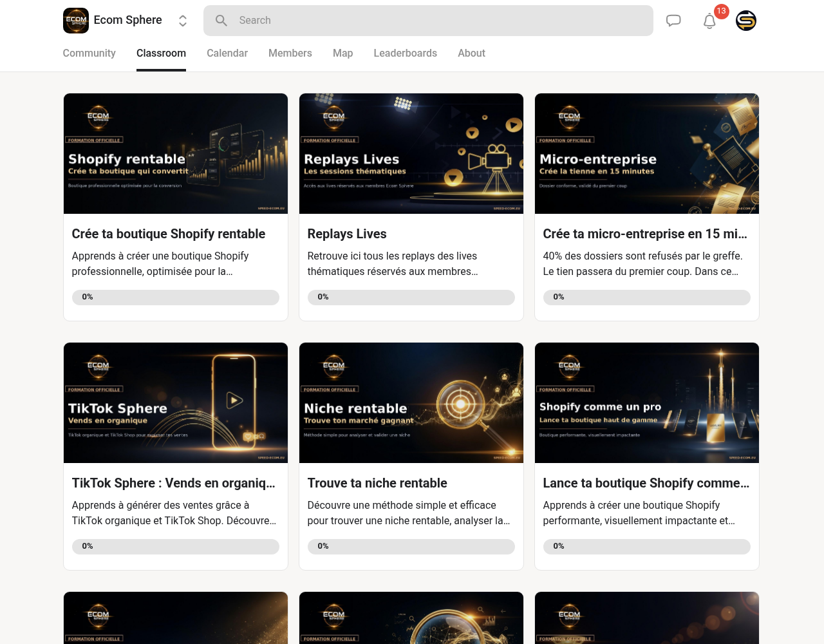Click title Lance ta boutique Shopify comme...
Viewport: 824px width, 644px height.
pos(646,483)
